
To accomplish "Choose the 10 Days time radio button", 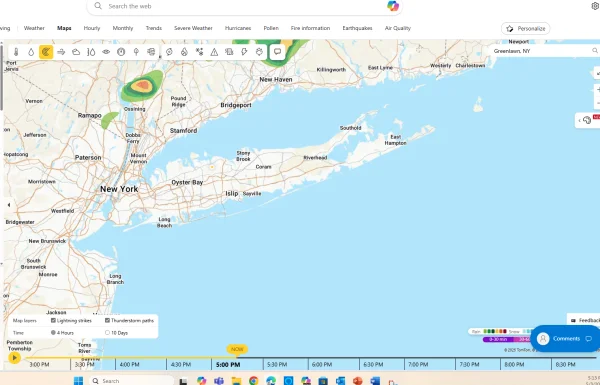I will [107, 333].
